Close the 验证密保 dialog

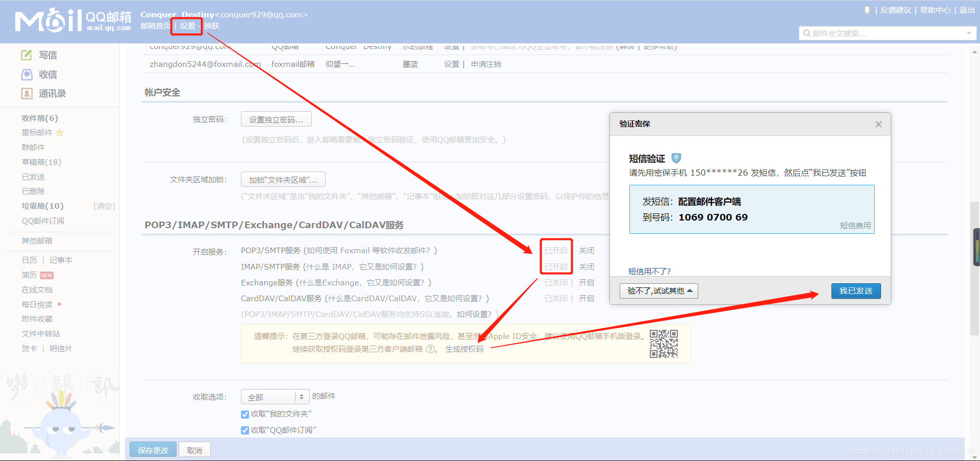click(878, 124)
